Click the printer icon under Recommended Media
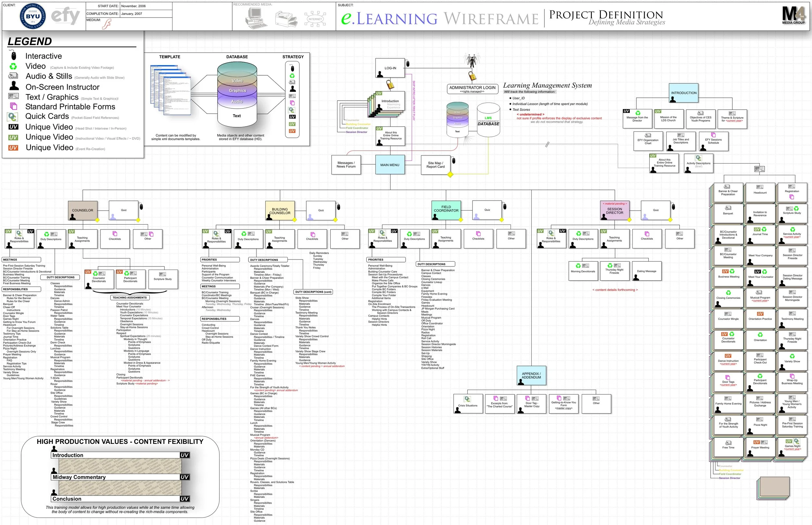This screenshot has height=525, width=812. (x=286, y=18)
